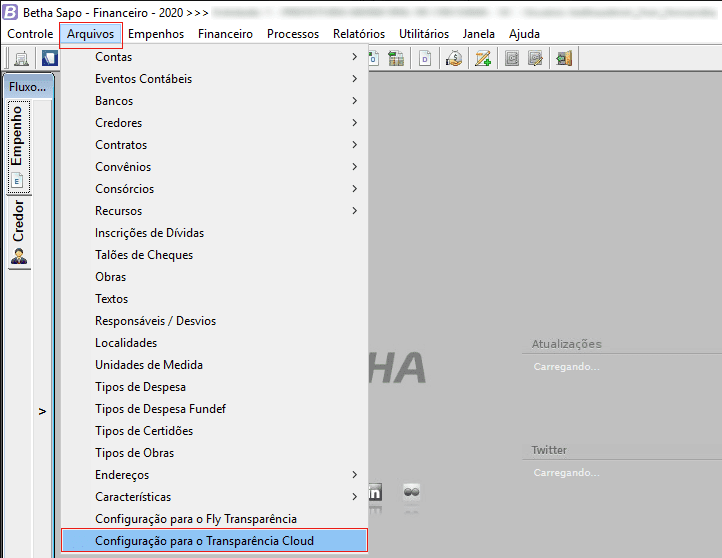Expand the Bancos submenu
The width and height of the screenshot is (722, 558).
215,101
